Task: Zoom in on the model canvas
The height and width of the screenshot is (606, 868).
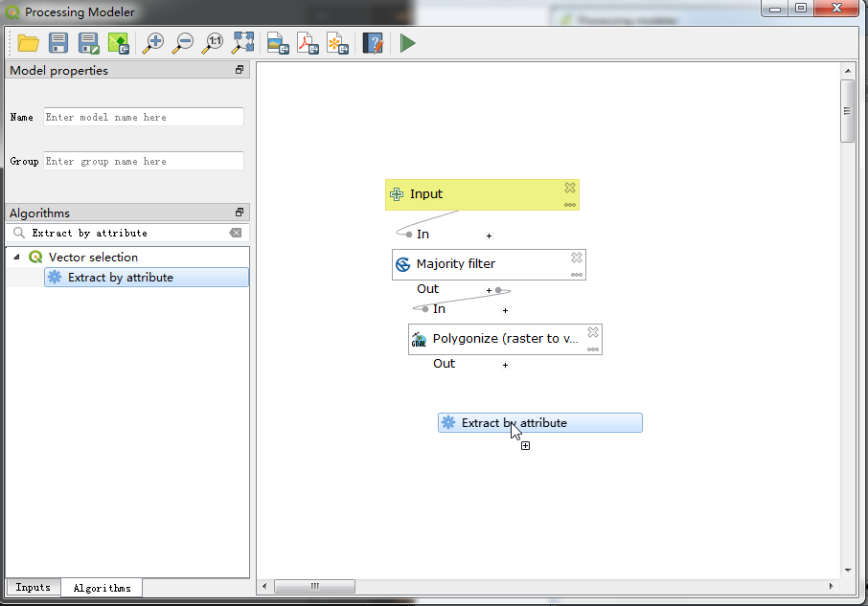Action: pos(152,43)
